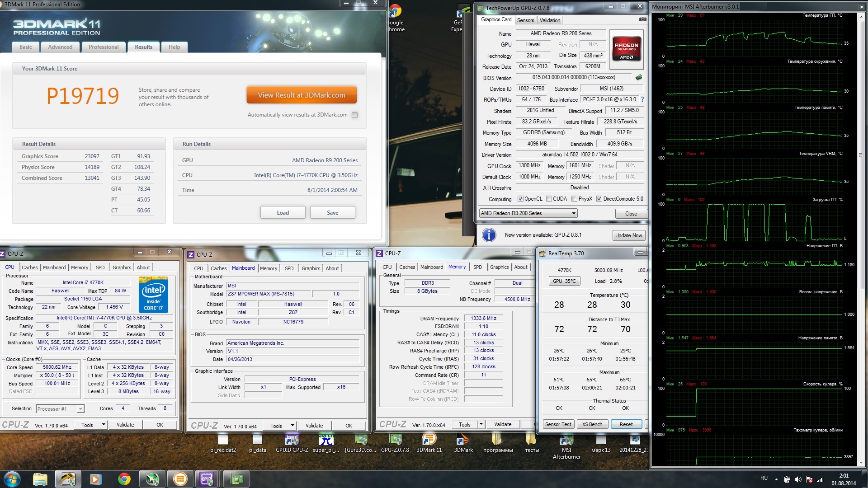
Task: Click the Windows Start orb
Action: [x=12, y=479]
